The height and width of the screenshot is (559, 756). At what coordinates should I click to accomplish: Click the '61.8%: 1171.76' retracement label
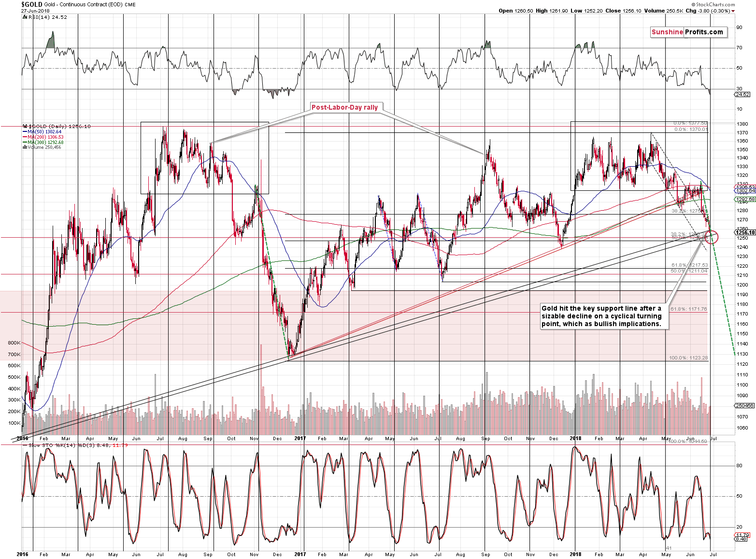(x=689, y=309)
